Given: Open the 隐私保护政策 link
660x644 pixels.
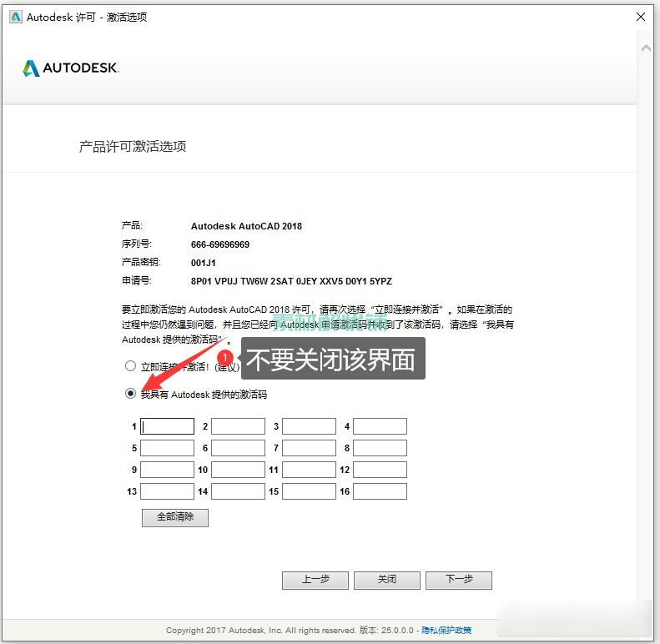Looking at the screenshot, I should click(446, 630).
